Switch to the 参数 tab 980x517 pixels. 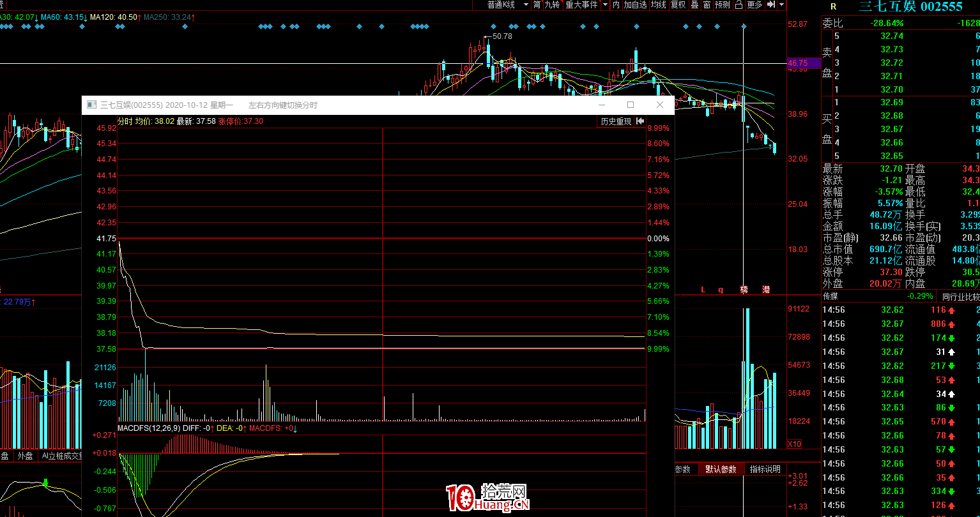pos(683,469)
